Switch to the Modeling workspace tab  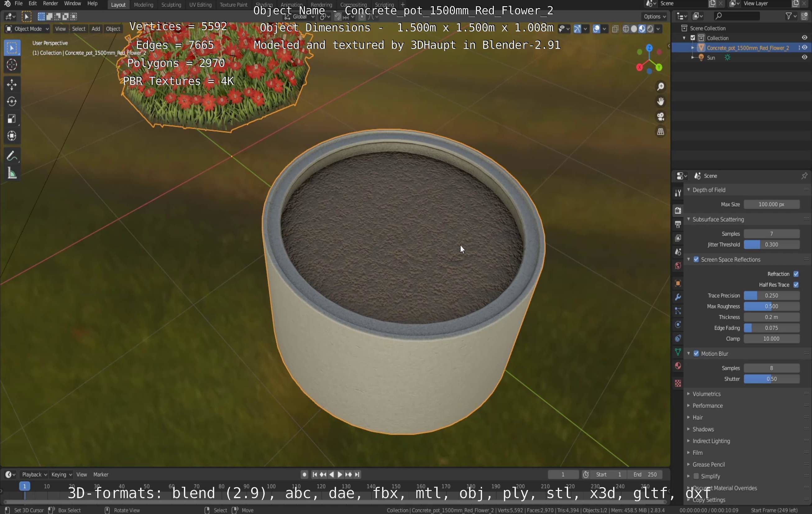point(143,5)
